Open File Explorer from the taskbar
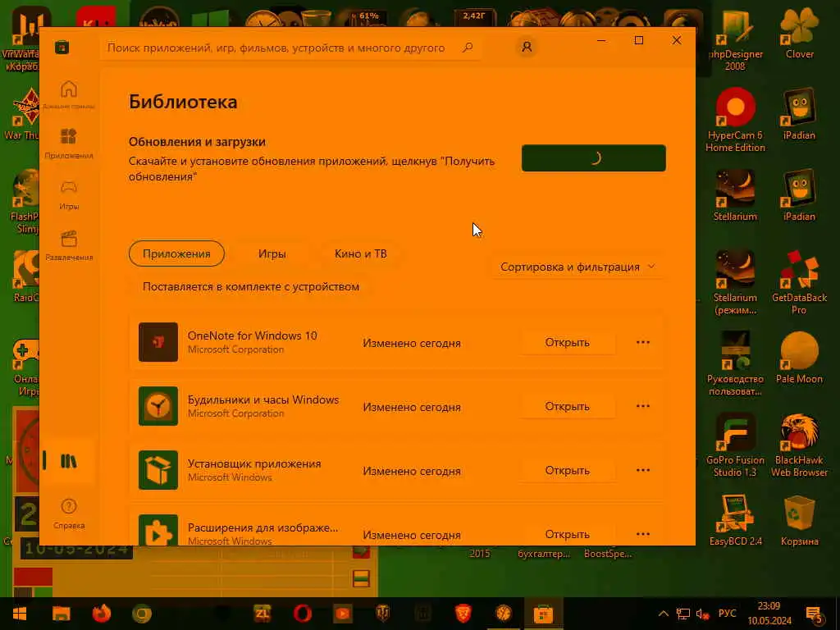840x630 pixels. click(x=61, y=614)
